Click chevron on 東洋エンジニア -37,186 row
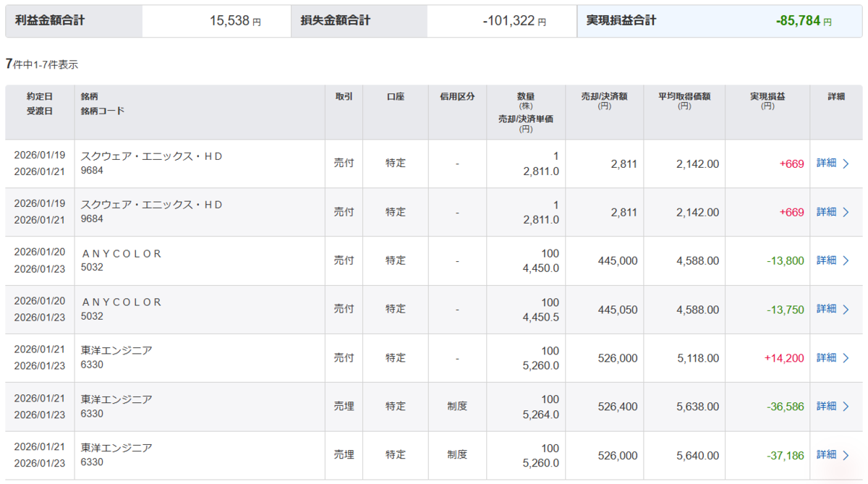Image resolution: width=868 pixels, height=484 pixels. point(846,455)
